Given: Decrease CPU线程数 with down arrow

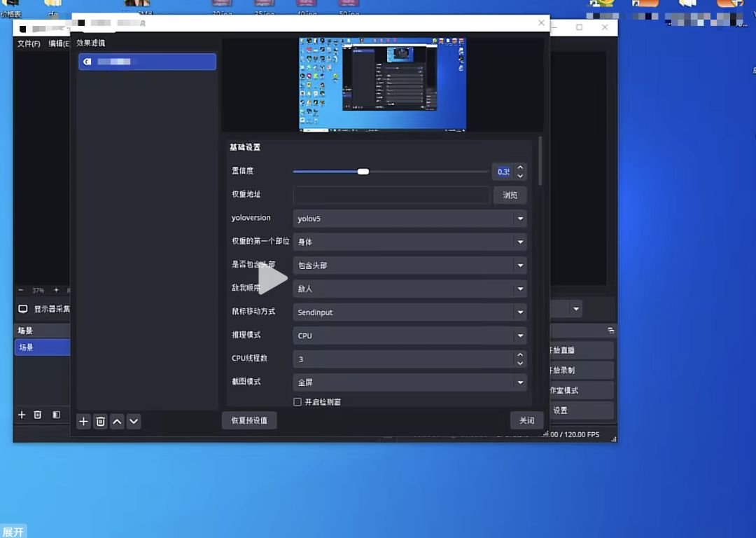Looking at the screenshot, I should (x=520, y=364).
